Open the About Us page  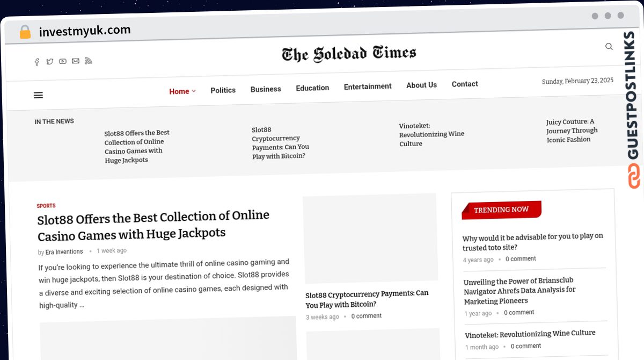click(x=421, y=85)
